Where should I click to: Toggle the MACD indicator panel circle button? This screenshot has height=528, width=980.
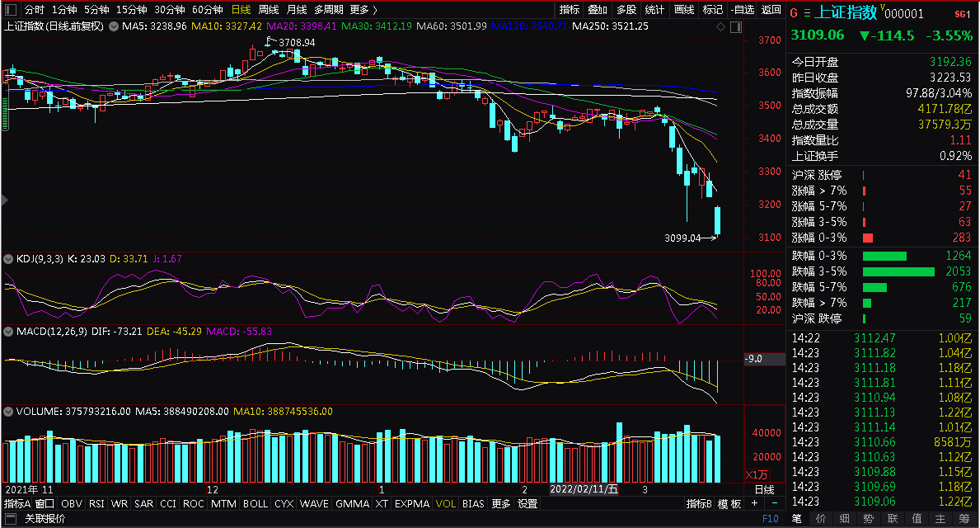(x=9, y=332)
